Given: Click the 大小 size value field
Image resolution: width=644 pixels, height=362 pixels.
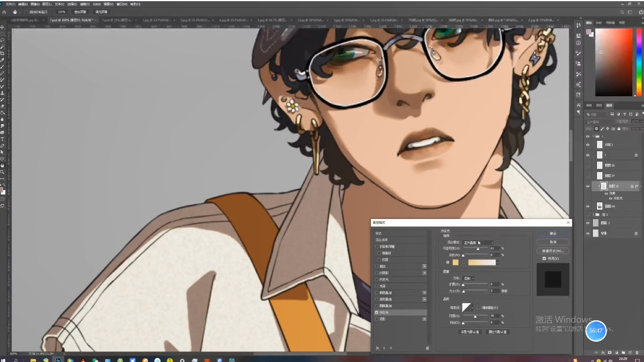Looking at the screenshot, I should 494,291.
